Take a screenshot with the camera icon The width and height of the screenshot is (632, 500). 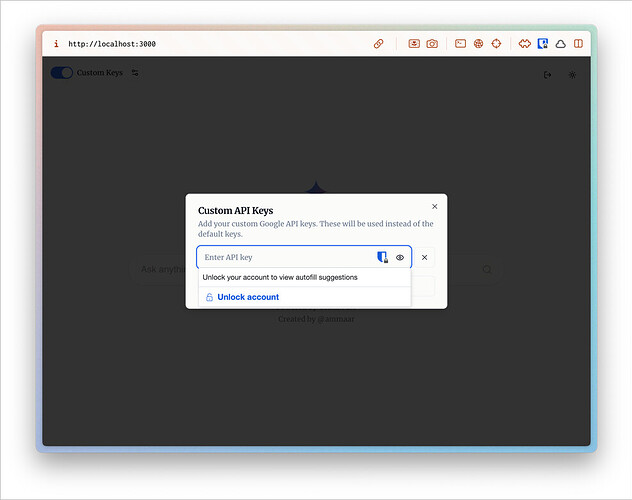pos(432,44)
